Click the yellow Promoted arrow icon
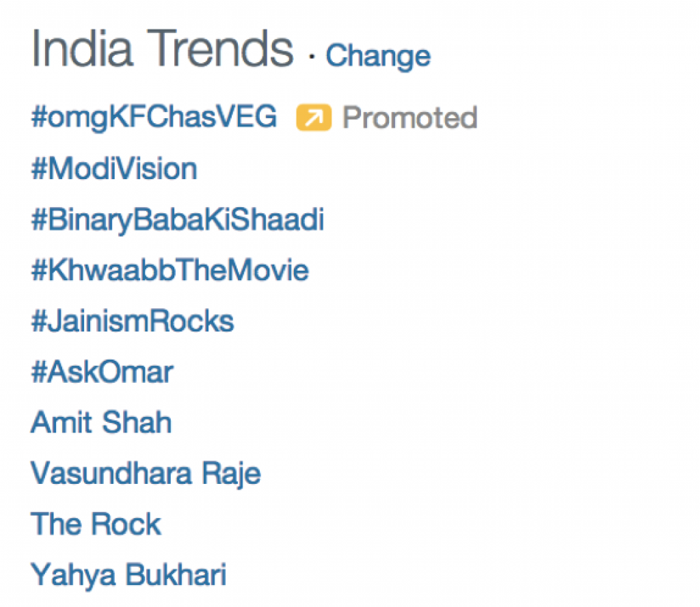Screen dimensions: 700x607 pos(313,118)
